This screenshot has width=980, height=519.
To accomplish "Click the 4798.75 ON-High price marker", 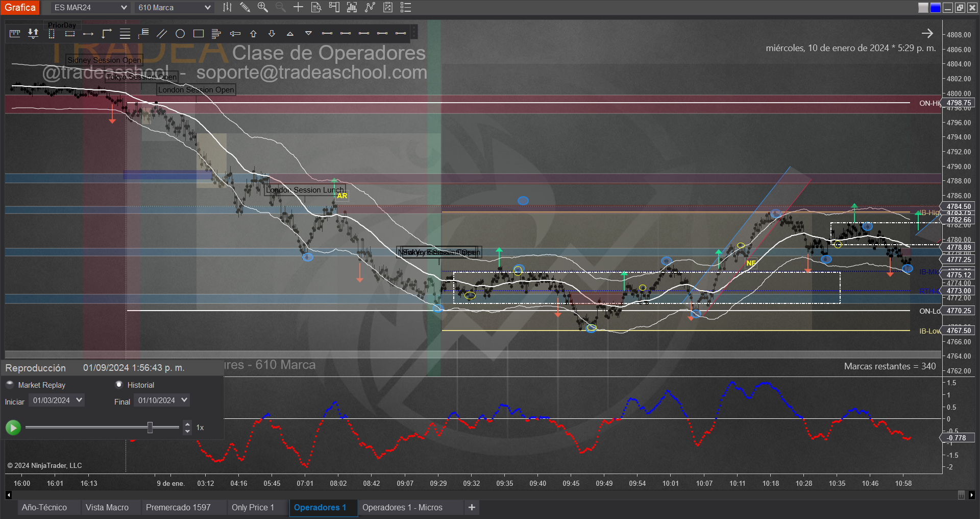I will [959, 103].
